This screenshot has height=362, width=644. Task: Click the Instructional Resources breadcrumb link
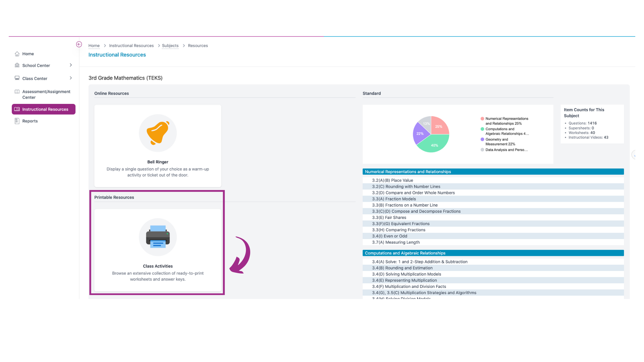(131, 46)
